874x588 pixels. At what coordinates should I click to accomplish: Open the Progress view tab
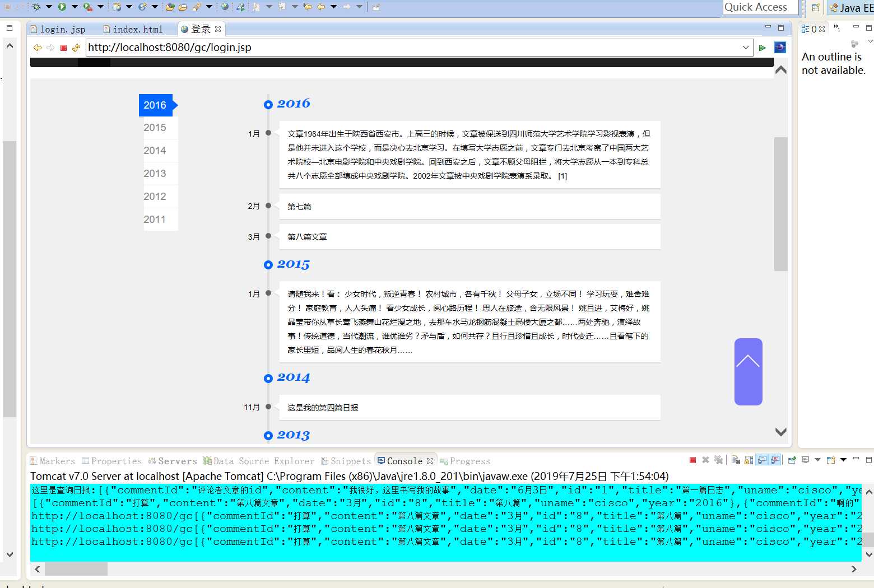pos(465,461)
